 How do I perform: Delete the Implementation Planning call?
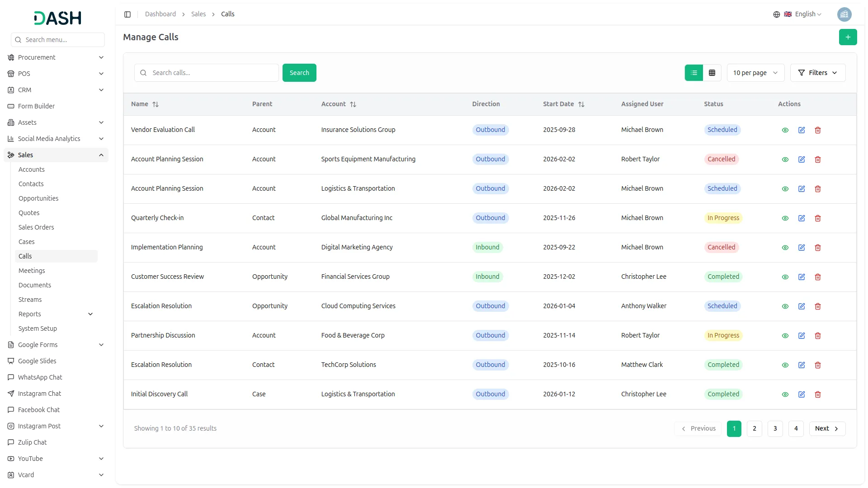(818, 248)
